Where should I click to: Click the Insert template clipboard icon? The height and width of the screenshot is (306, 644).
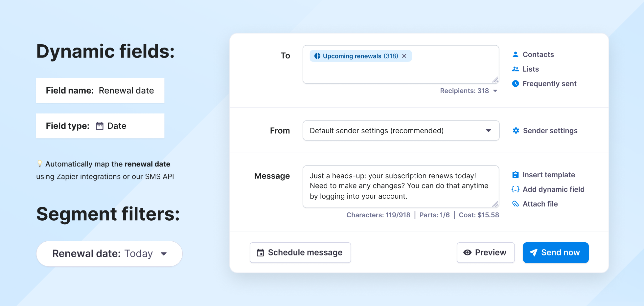516,175
